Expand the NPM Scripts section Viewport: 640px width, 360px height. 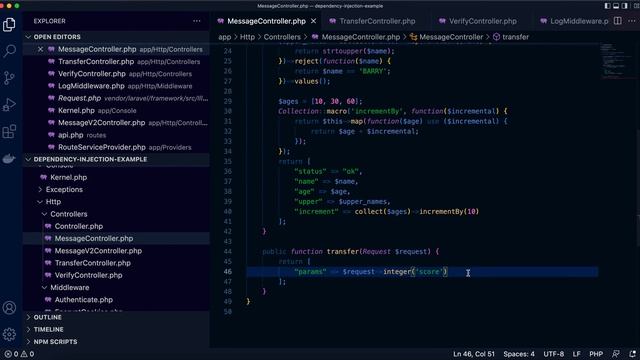pyautogui.click(x=116, y=342)
